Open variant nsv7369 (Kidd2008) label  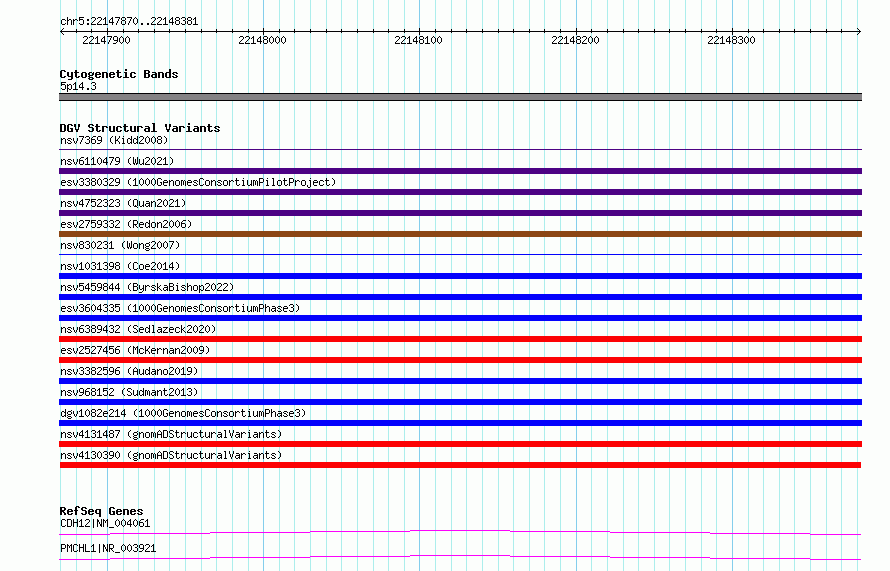tap(114, 140)
